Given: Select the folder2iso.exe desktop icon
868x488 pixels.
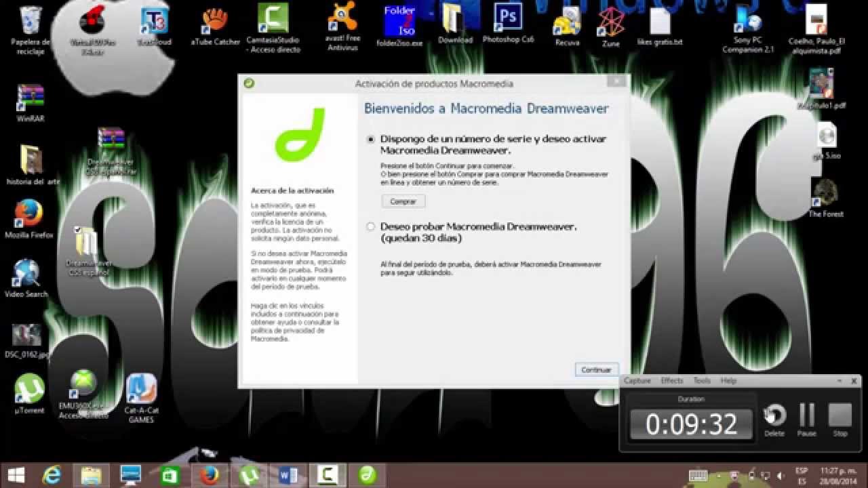Looking at the screenshot, I should [x=399, y=27].
